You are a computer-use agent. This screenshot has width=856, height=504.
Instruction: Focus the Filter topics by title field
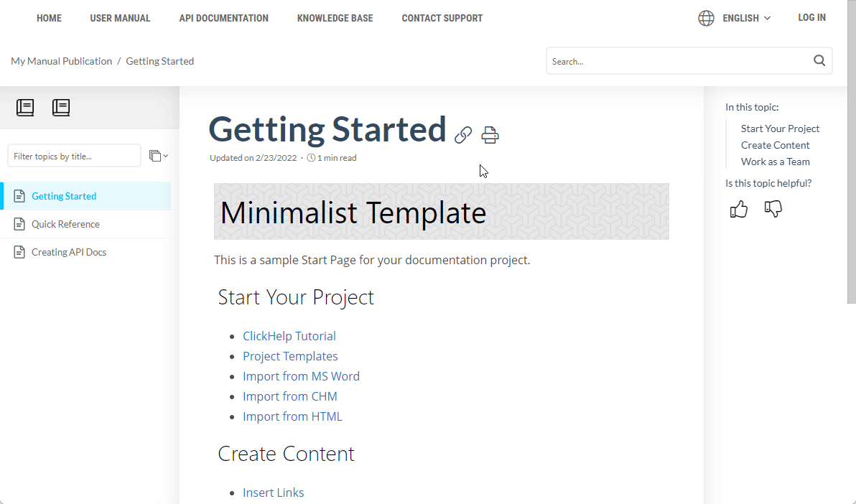point(74,156)
